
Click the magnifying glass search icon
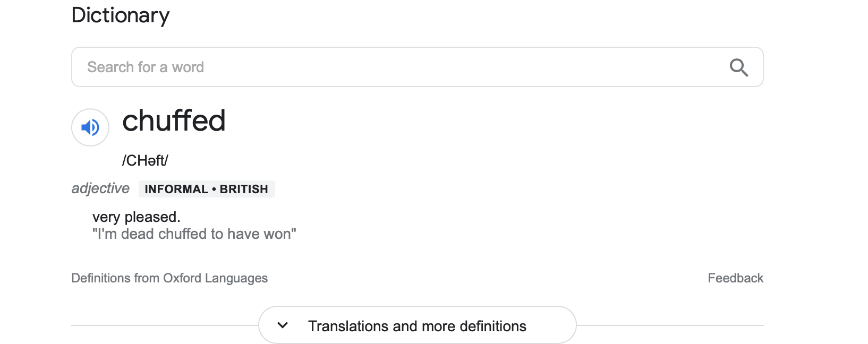[x=738, y=67]
